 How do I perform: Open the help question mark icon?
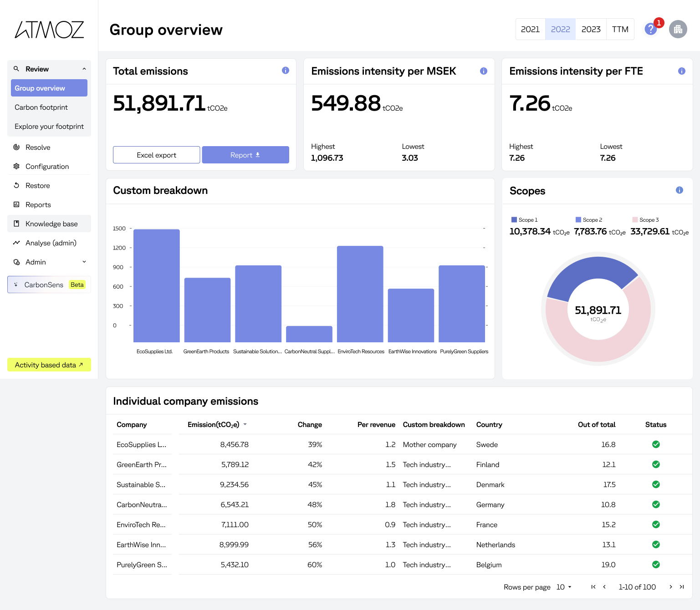coord(650,30)
